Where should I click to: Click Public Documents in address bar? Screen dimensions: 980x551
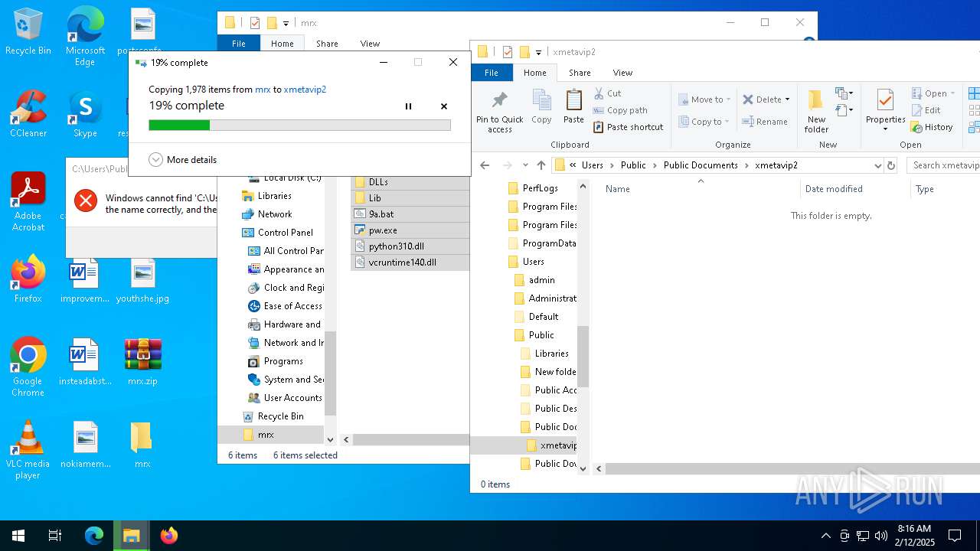point(701,165)
